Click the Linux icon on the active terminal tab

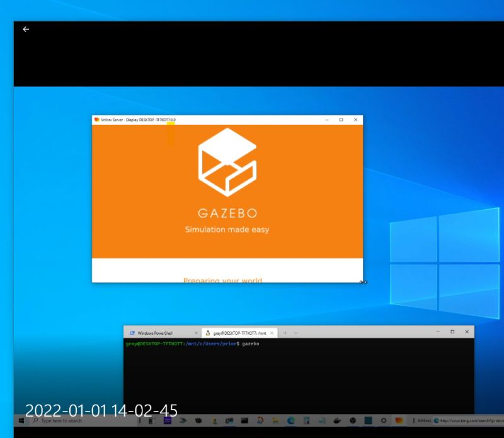(x=208, y=332)
